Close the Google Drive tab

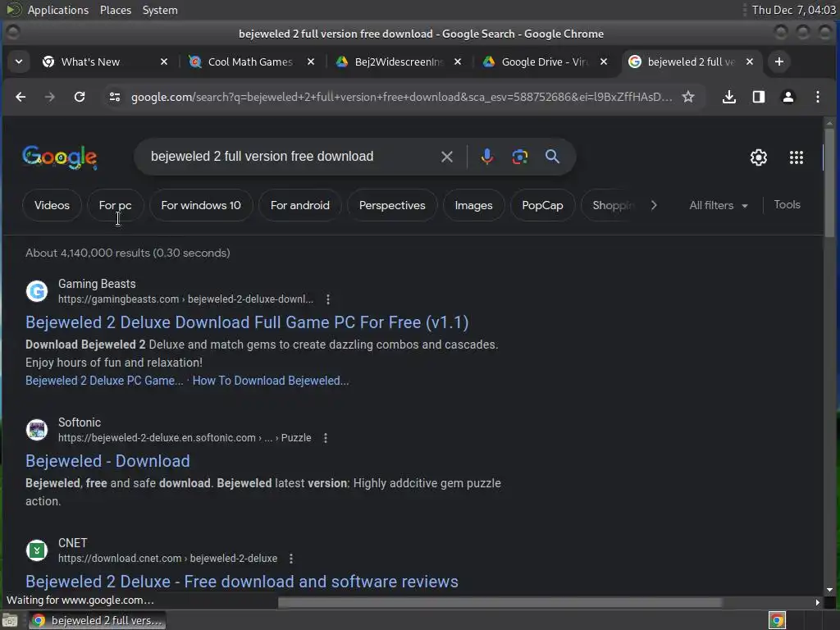604,62
